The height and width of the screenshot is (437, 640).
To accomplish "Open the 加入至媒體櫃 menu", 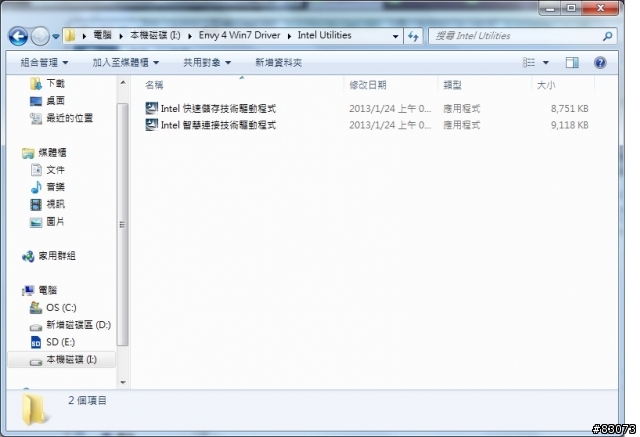I will 125,62.
